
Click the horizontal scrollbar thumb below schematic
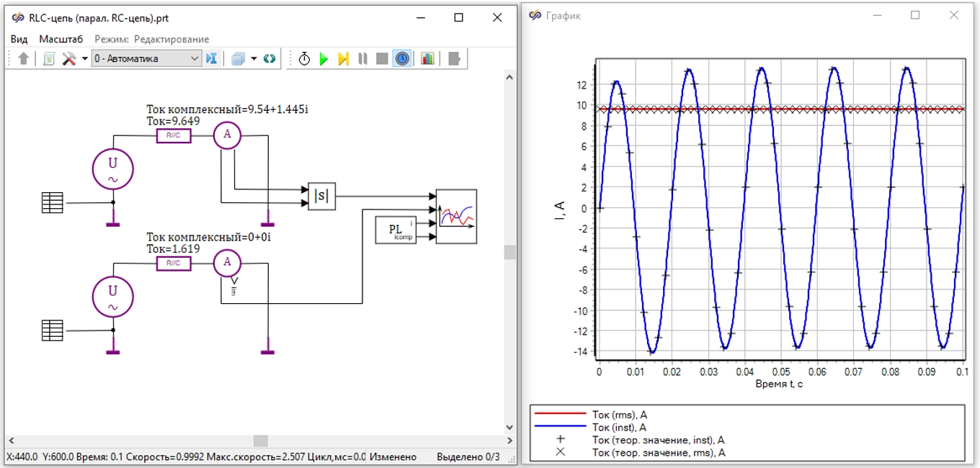(261, 441)
